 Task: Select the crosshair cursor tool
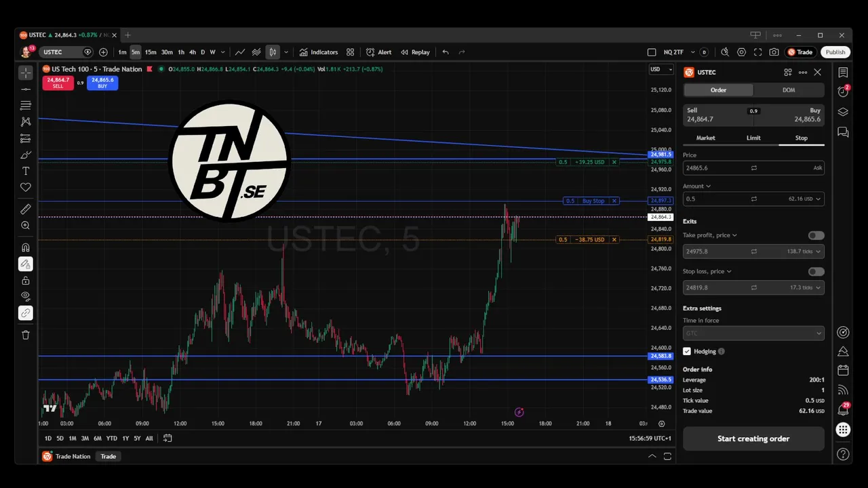pos(26,73)
